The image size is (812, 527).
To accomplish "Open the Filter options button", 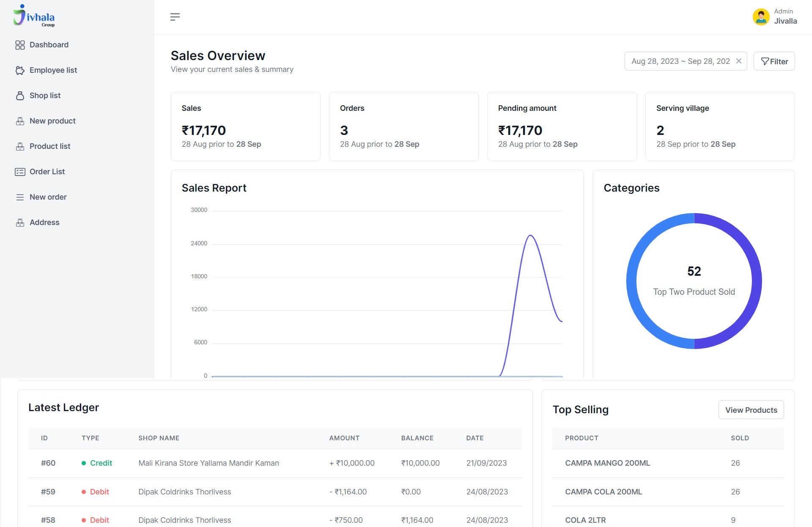I will coord(774,61).
